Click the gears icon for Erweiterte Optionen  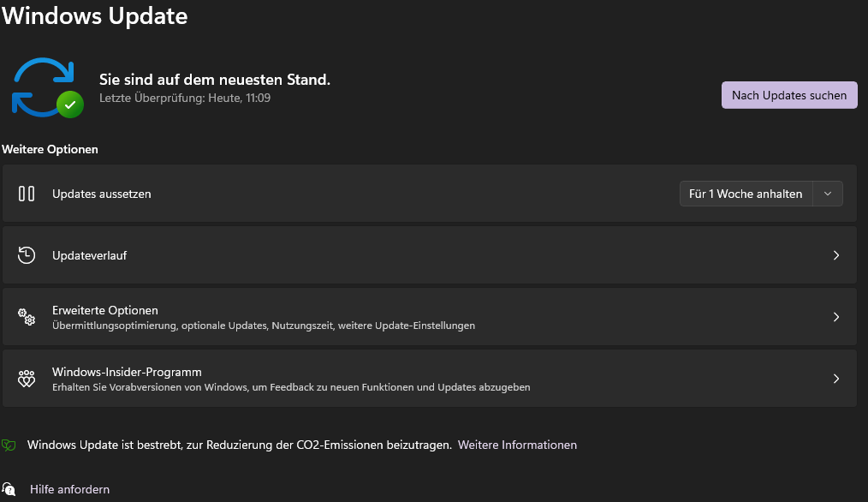[x=27, y=317]
